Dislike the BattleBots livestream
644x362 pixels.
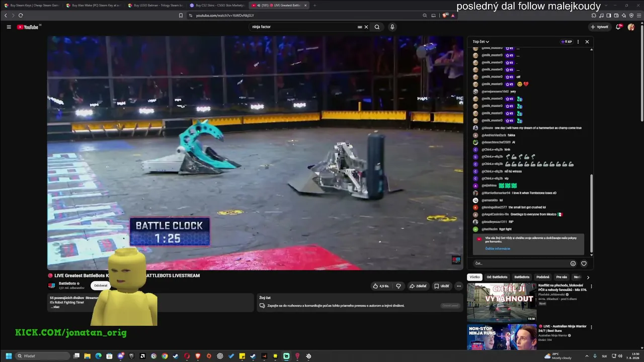(398, 286)
